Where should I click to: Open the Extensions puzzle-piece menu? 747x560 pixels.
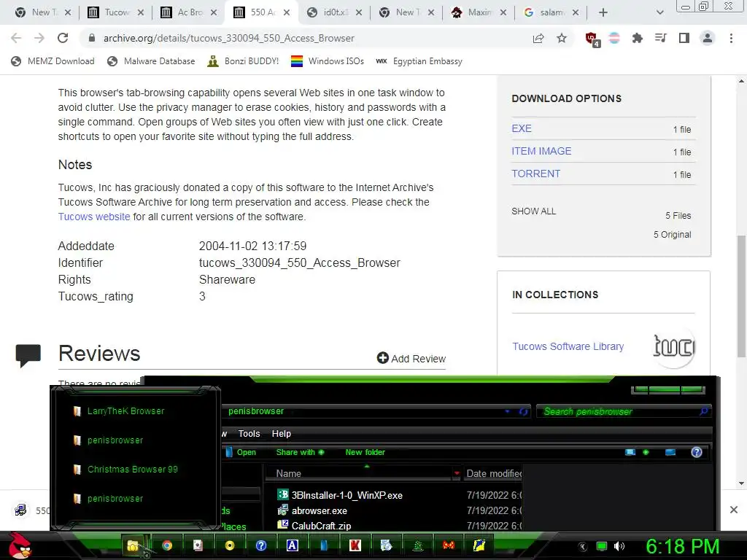tap(637, 38)
